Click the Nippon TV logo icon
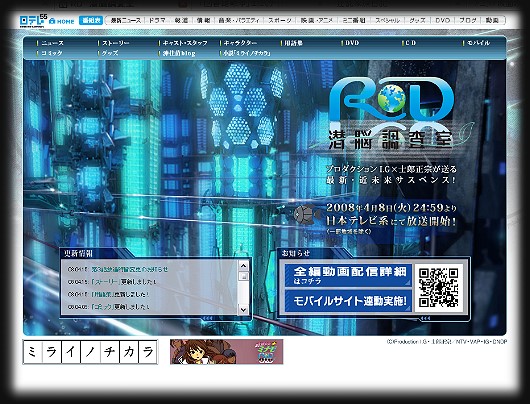530x404 pixels. (x=33, y=20)
